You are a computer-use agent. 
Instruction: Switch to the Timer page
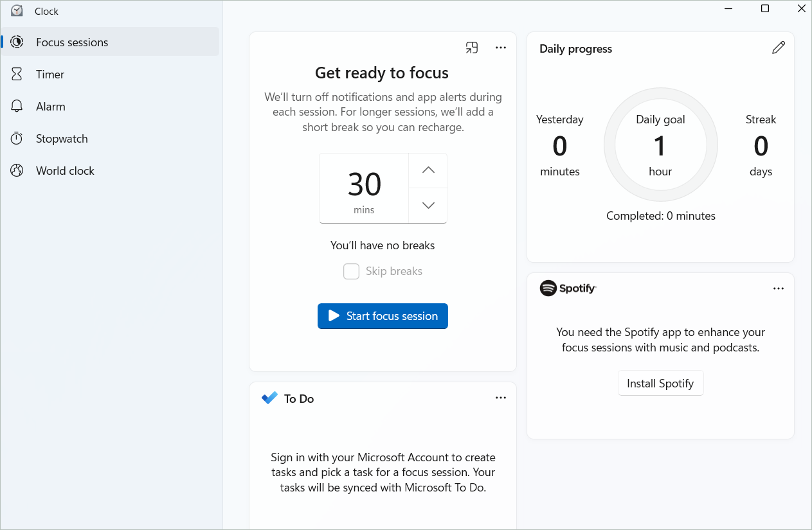(50, 75)
